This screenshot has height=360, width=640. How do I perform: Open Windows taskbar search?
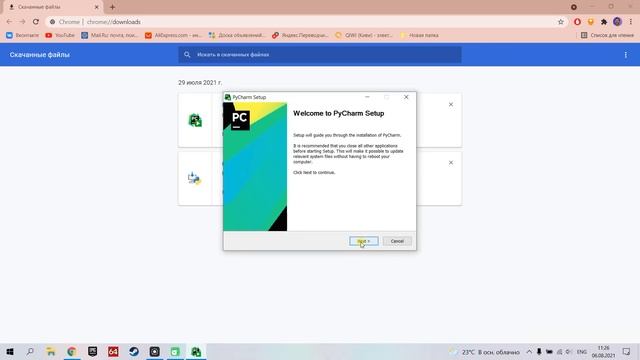point(30,351)
